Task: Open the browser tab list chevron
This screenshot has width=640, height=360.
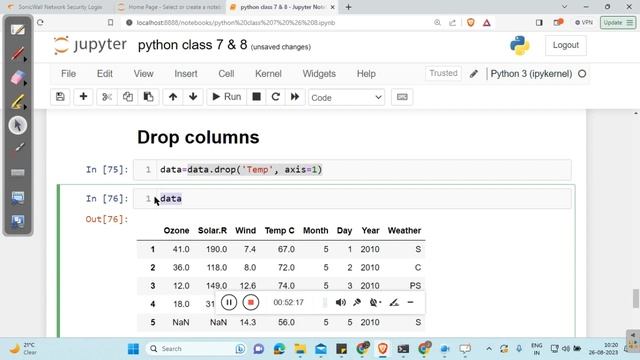Action: 564,7
